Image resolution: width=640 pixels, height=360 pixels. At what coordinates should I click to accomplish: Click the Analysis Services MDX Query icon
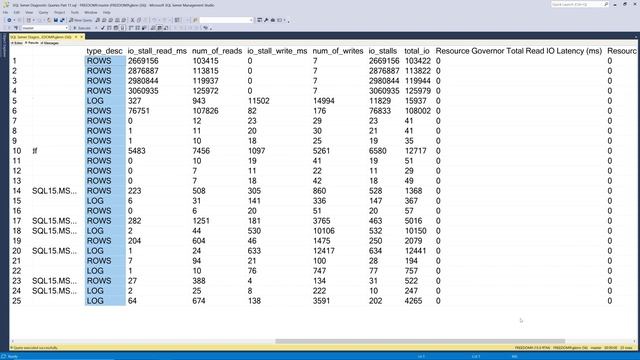[104, 20]
